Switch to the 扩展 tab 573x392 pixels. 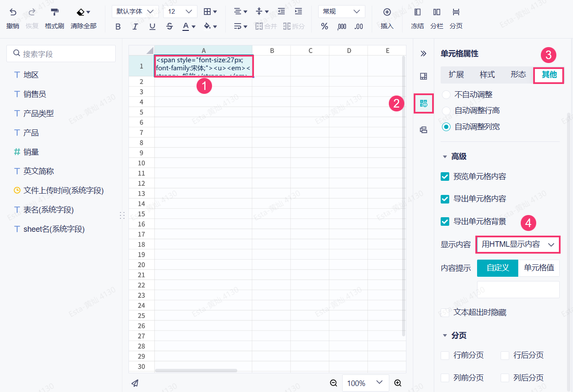457,75
